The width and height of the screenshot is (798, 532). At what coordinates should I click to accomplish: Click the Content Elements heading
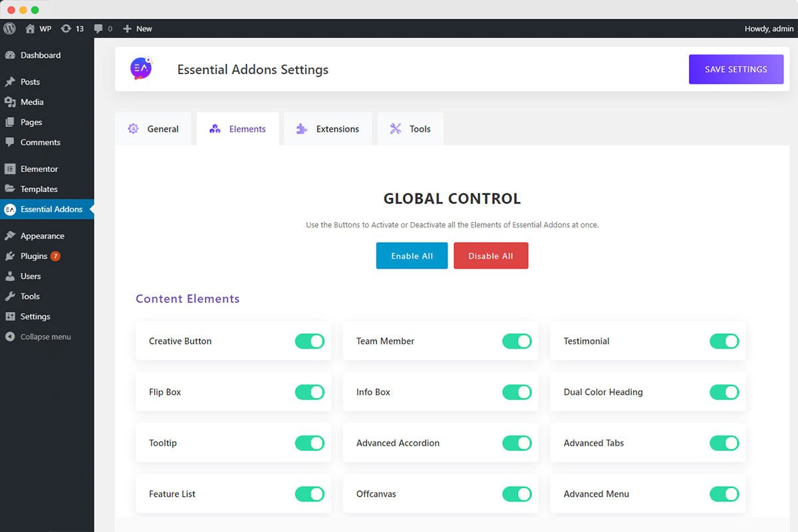(x=188, y=299)
